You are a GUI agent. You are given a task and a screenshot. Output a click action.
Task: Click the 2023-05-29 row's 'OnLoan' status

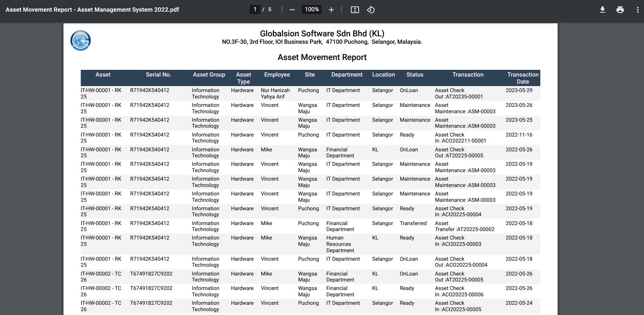pos(409,90)
